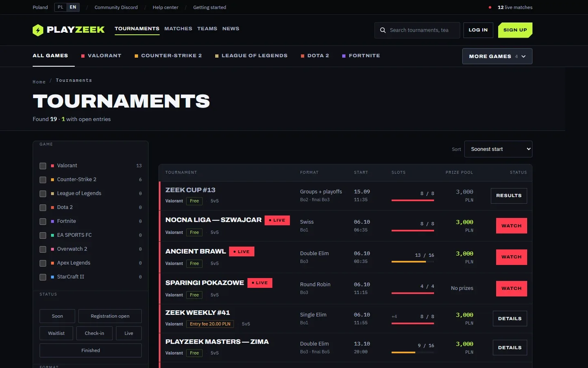This screenshot has width=588, height=368.
Task: Go to the Matches nav tab
Action: click(x=178, y=29)
